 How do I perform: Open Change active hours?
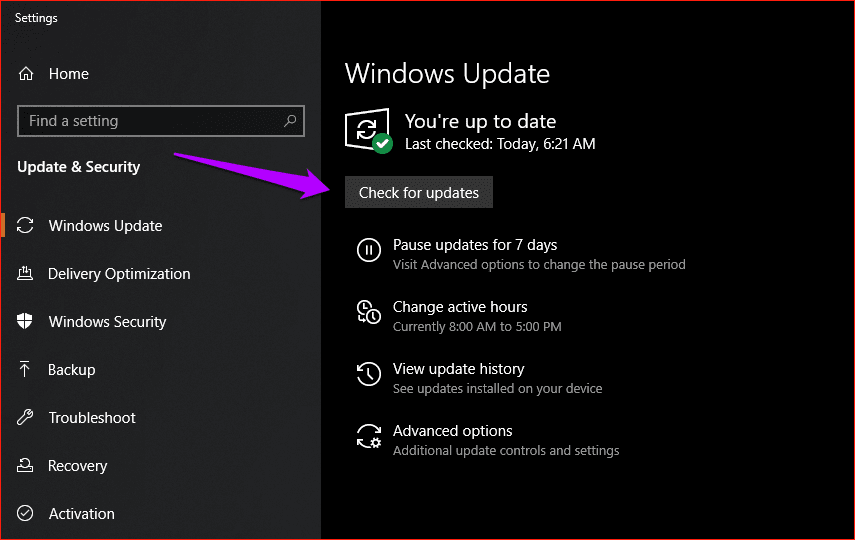point(460,307)
